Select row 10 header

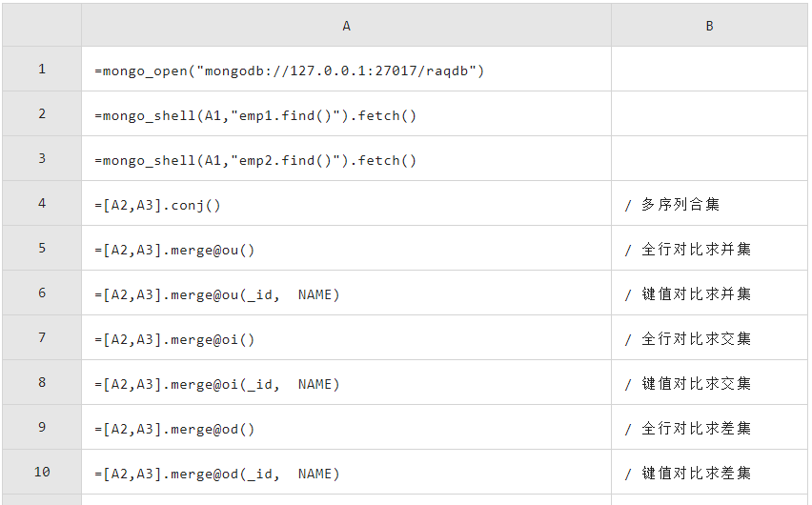pos(42,472)
